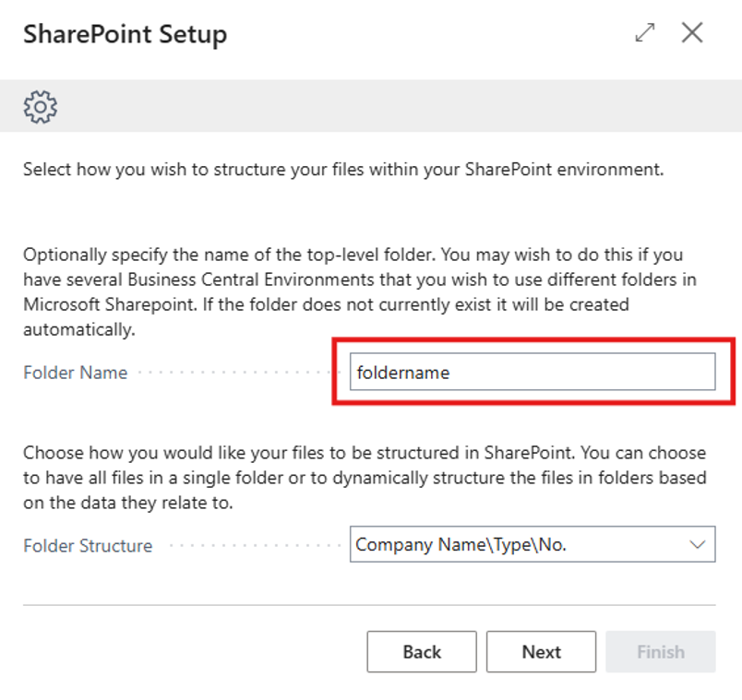Go back with the Back button
This screenshot has height=700, width=742.
(x=422, y=652)
